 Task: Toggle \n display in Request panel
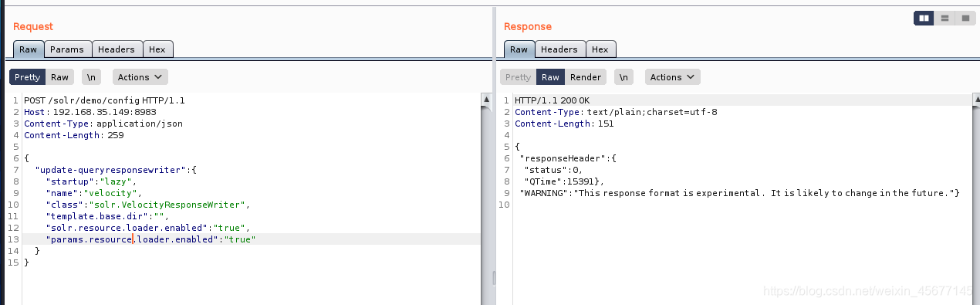(x=92, y=77)
